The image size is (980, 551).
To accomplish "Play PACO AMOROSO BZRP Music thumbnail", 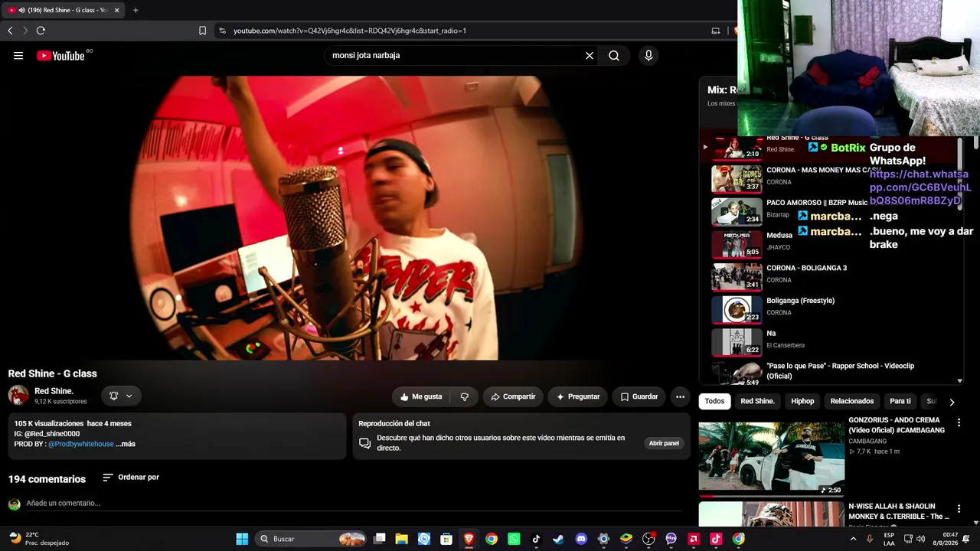I will (x=737, y=212).
